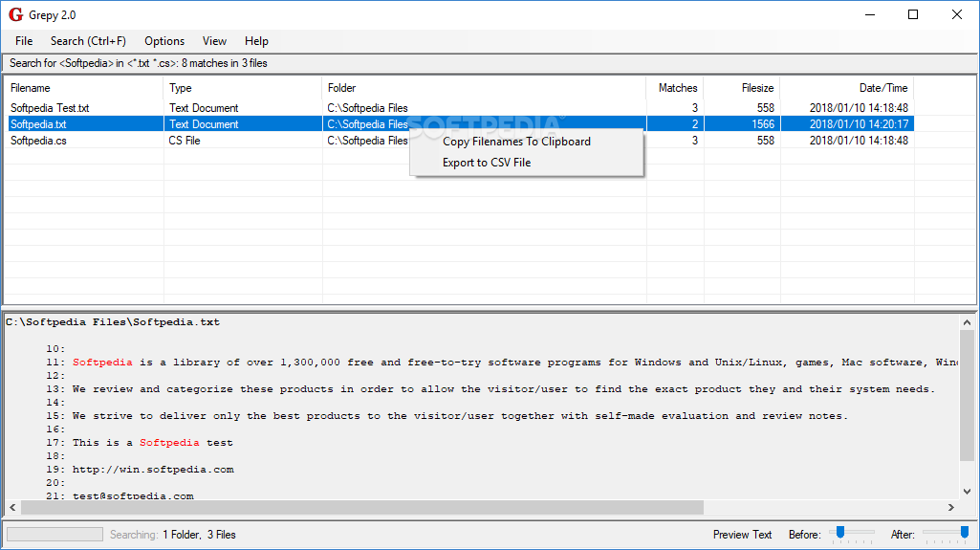
Task: Sort results by Type column header
Action: pyautogui.click(x=243, y=88)
